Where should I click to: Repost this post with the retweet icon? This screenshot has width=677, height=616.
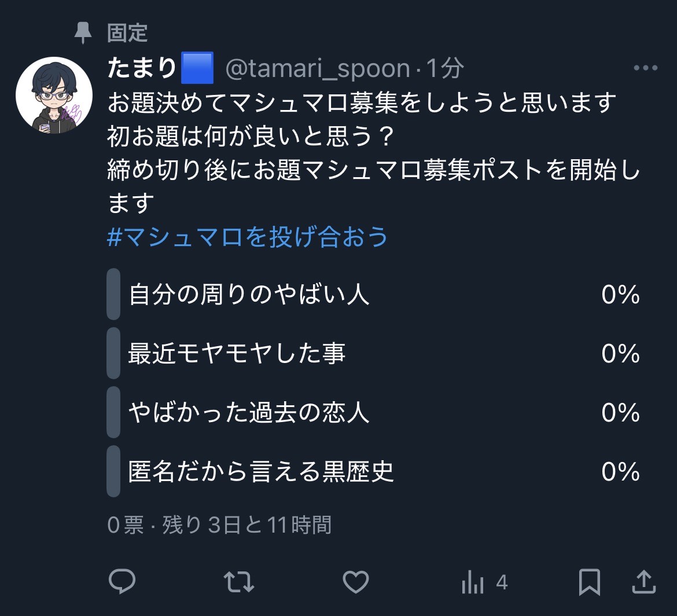239,582
